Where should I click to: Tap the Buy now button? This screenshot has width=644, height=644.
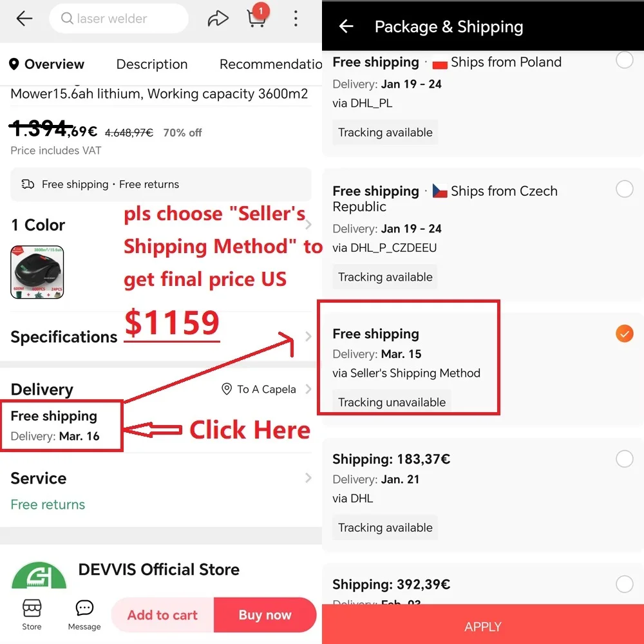(x=265, y=615)
